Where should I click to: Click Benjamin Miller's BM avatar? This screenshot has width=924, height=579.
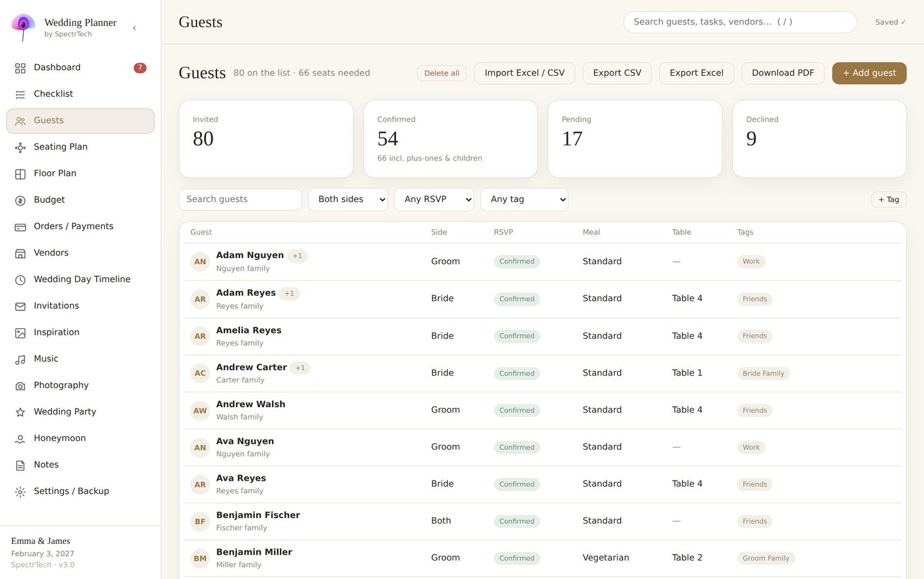(x=200, y=559)
